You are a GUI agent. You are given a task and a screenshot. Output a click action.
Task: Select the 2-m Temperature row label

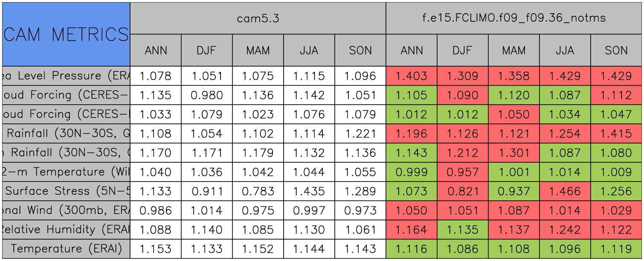click(66, 172)
